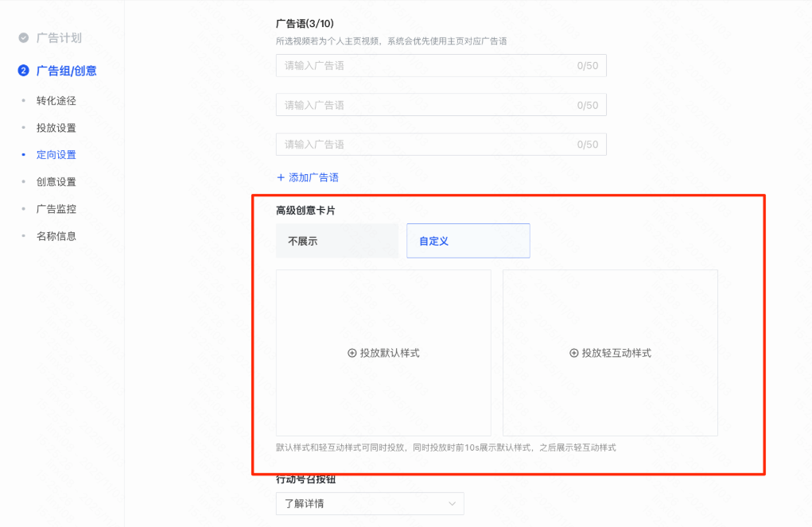
Task: Navigate to the 转化途径 step in sidebar
Action: [x=57, y=100]
